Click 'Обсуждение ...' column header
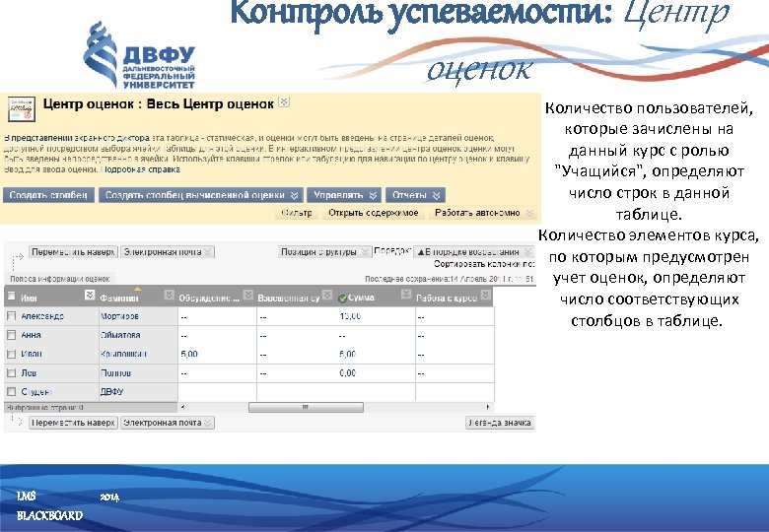The width and height of the screenshot is (769, 532). 209,298
